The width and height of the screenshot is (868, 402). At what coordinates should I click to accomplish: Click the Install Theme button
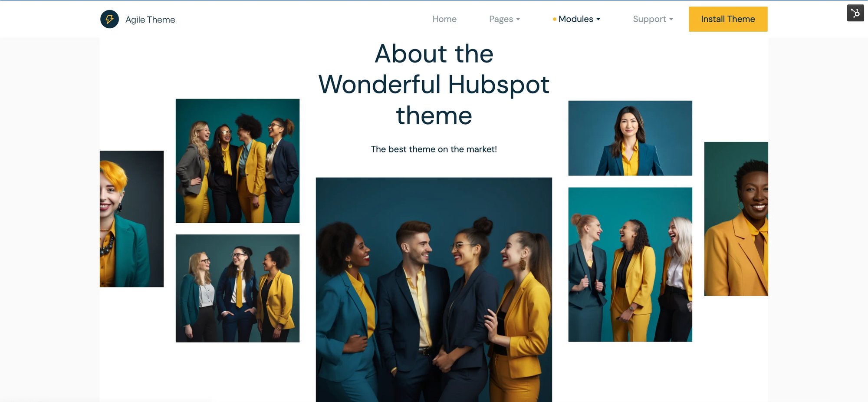click(x=728, y=19)
